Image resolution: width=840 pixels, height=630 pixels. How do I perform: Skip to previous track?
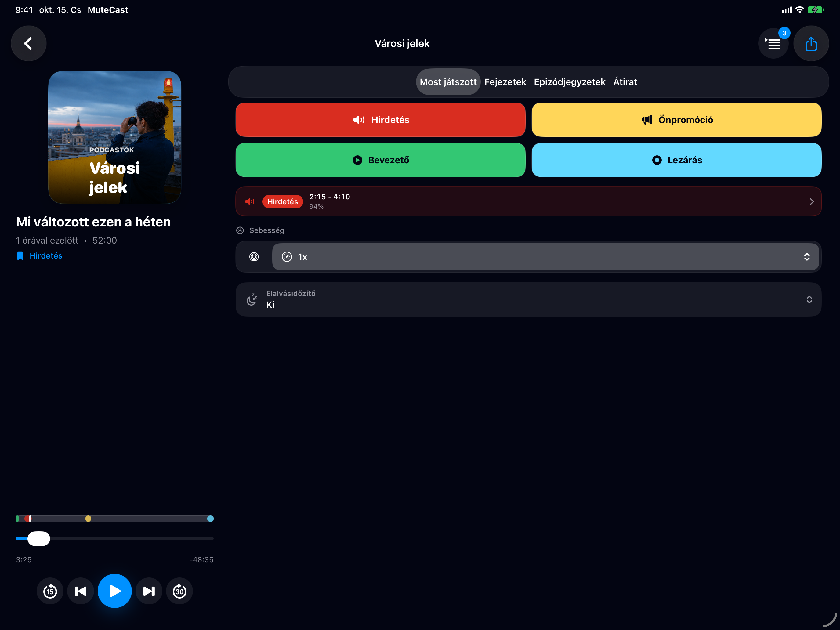81,591
